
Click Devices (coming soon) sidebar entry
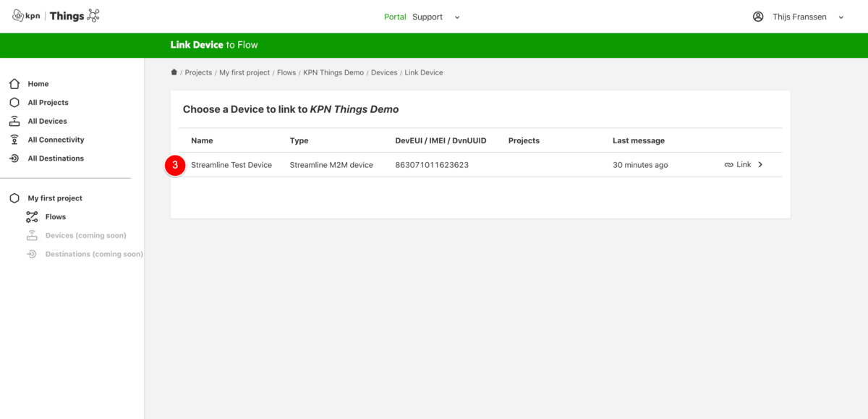coord(86,235)
